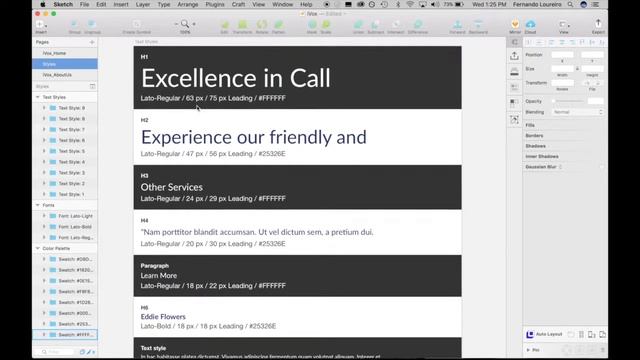640x360 pixels.
Task: Apply the Intersect boolean operation
Action: pyautogui.click(x=396, y=25)
